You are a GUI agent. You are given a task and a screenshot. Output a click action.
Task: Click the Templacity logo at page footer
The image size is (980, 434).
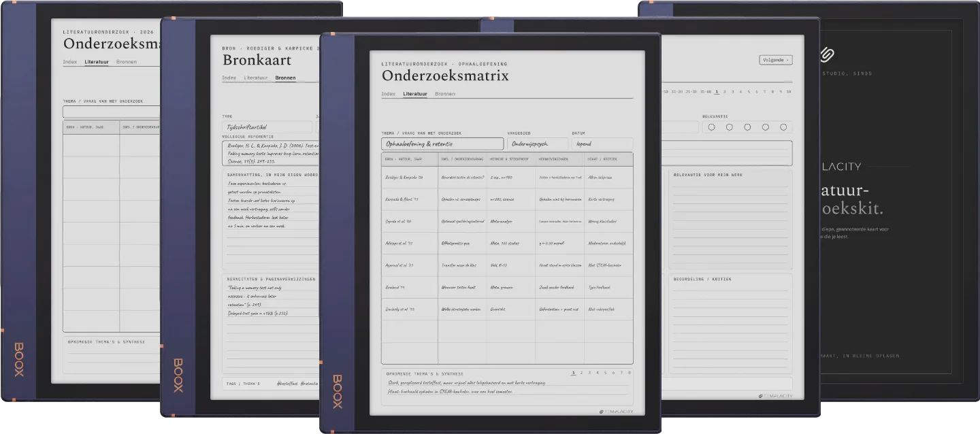pos(616,412)
